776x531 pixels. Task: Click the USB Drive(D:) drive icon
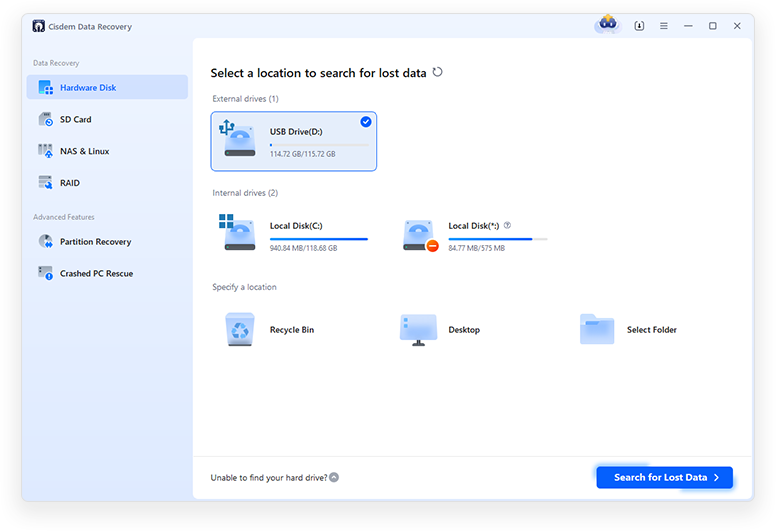(238, 139)
